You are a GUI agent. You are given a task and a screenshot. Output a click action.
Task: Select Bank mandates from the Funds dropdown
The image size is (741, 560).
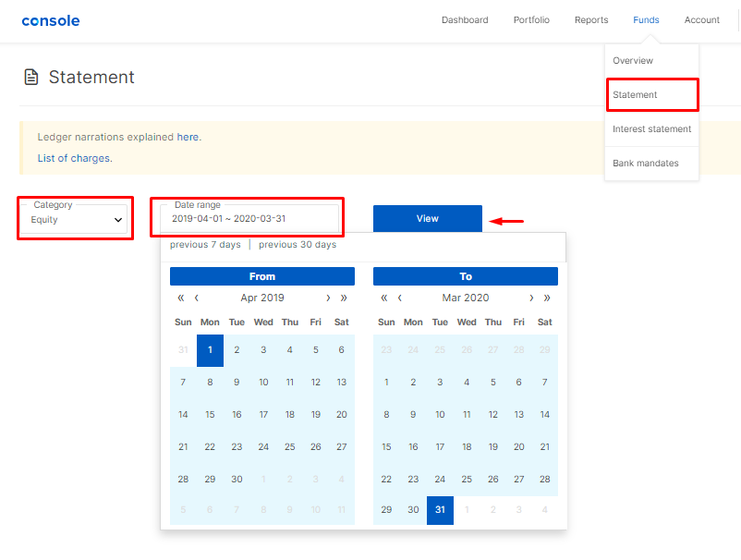[x=651, y=163]
